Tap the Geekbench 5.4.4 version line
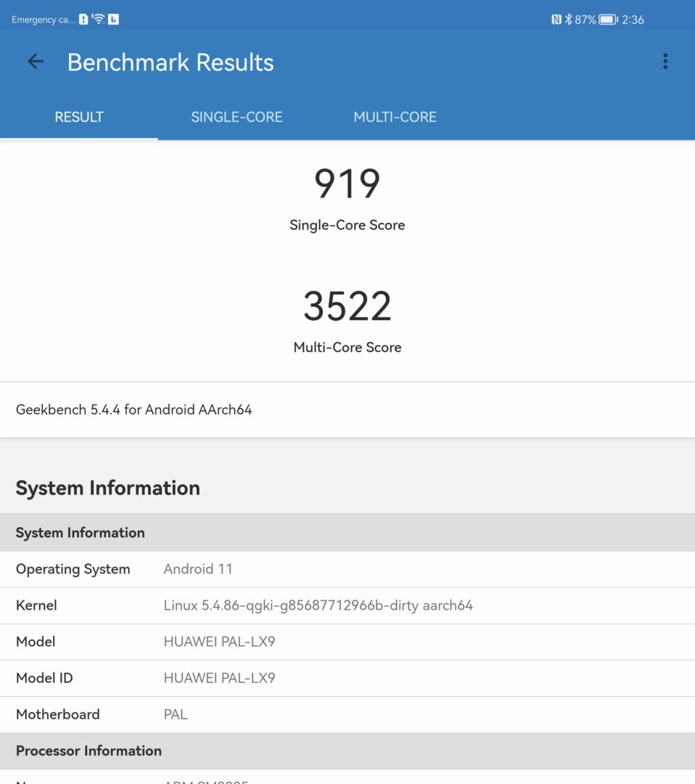This screenshot has height=784, width=695. coord(134,409)
